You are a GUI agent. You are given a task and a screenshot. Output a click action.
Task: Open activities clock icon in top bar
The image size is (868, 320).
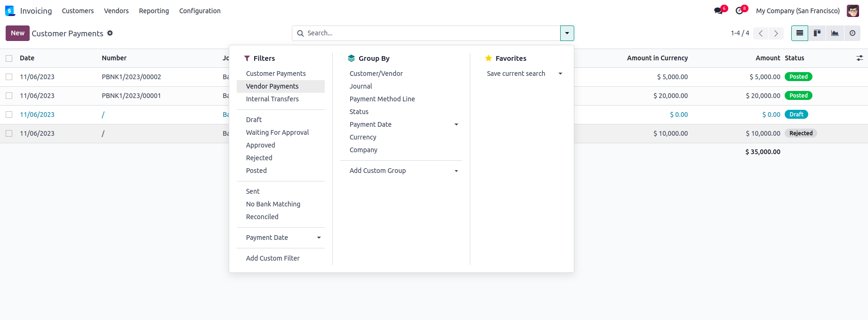(739, 11)
